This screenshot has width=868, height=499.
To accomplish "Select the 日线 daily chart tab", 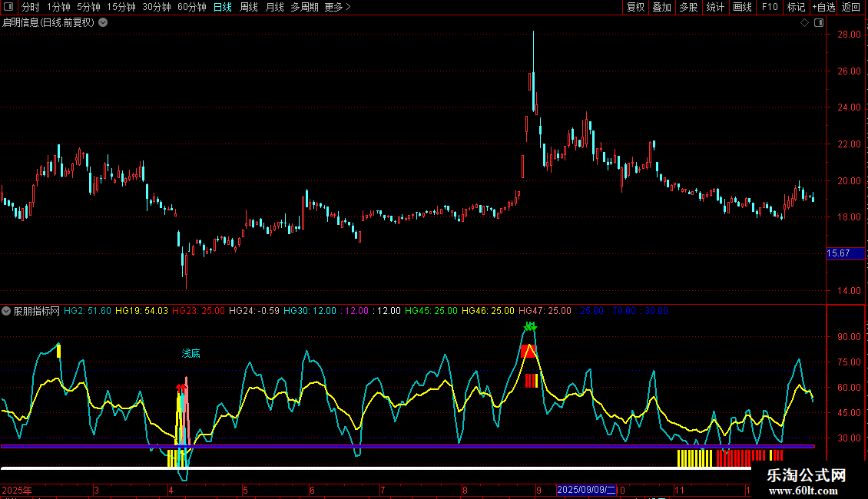I will pyautogui.click(x=223, y=7).
